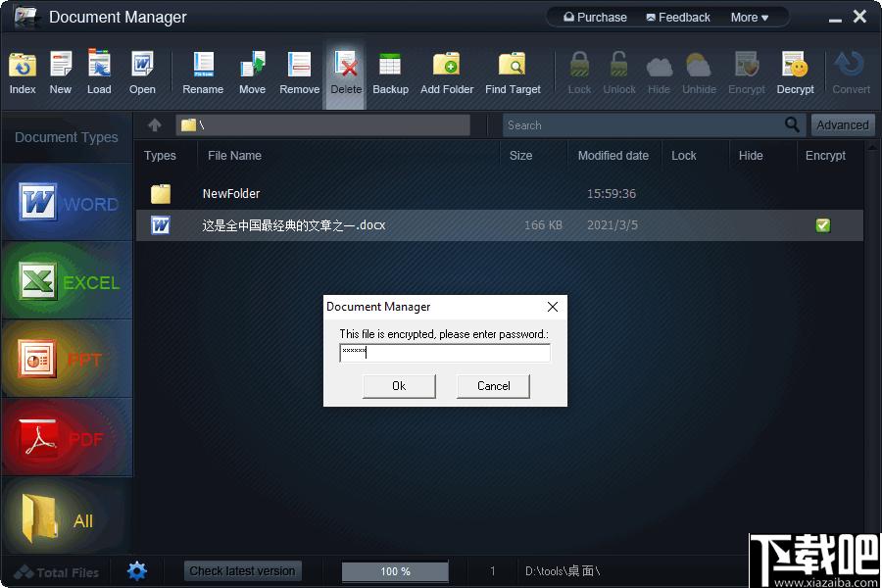This screenshot has width=882, height=588.
Task: Click the Purchase link
Action: click(x=595, y=18)
